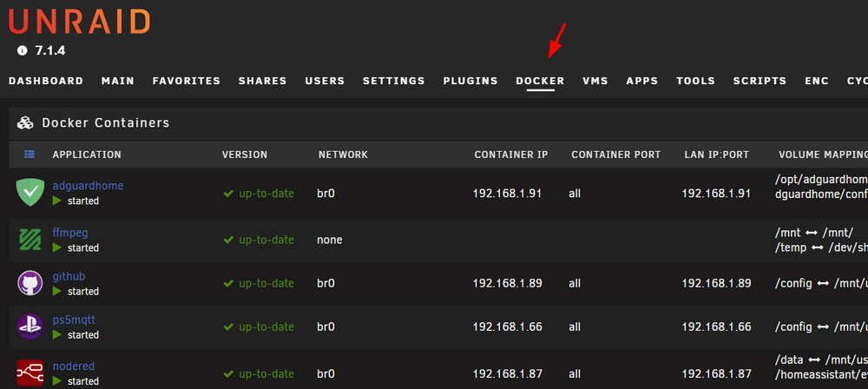Image resolution: width=868 pixels, height=389 pixels.
Task: Click adguardhome started play icon
Action: [x=57, y=201]
